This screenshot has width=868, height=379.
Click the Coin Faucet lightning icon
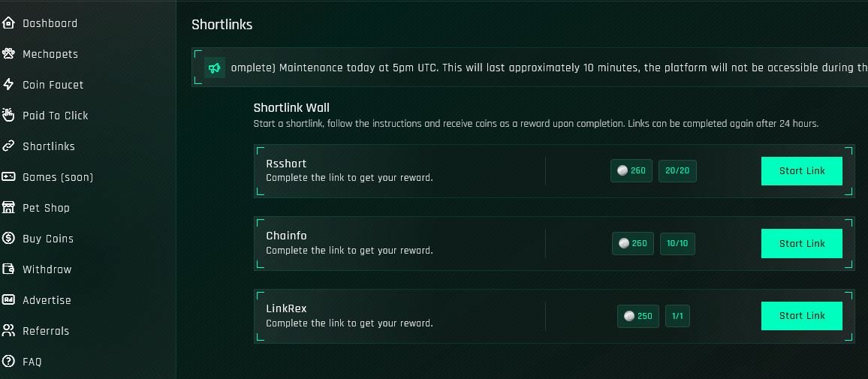(8, 85)
